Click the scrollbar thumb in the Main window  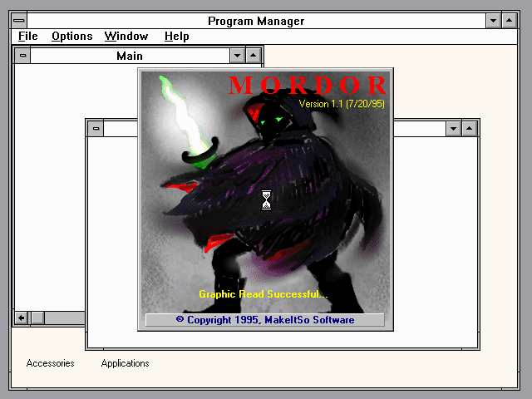pos(37,318)
